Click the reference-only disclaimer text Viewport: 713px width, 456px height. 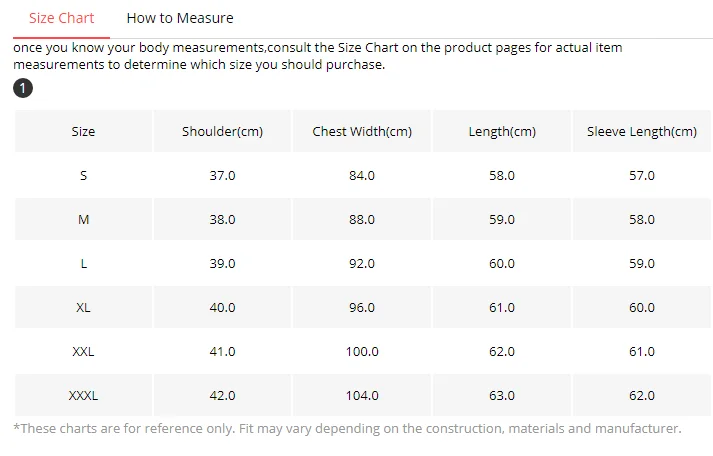tap(347, 428)
